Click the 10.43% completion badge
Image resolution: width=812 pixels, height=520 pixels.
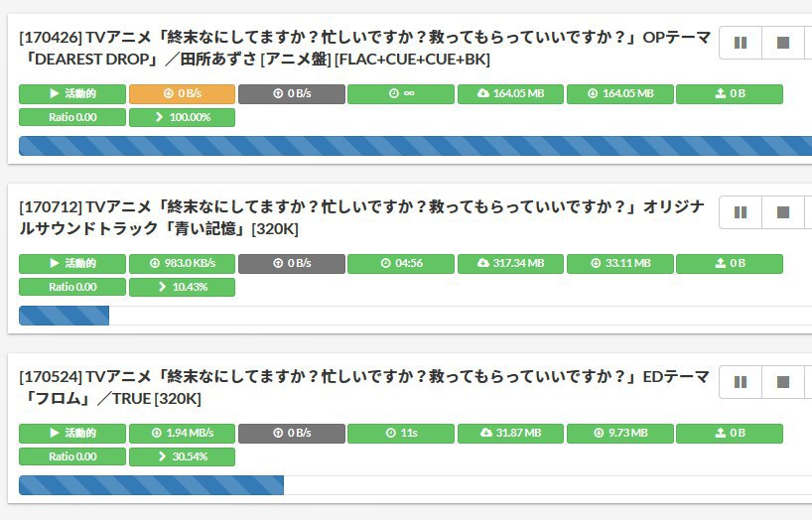tap(182, 287)
